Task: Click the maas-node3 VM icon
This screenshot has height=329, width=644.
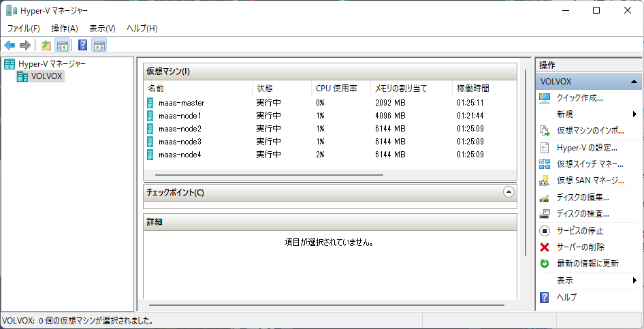Action: [x=150, y=142]
